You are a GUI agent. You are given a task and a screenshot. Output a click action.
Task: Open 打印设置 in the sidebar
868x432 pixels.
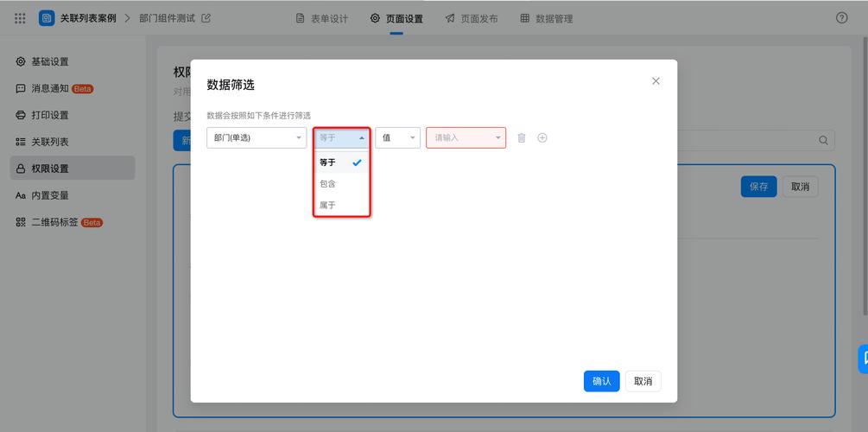73,115
